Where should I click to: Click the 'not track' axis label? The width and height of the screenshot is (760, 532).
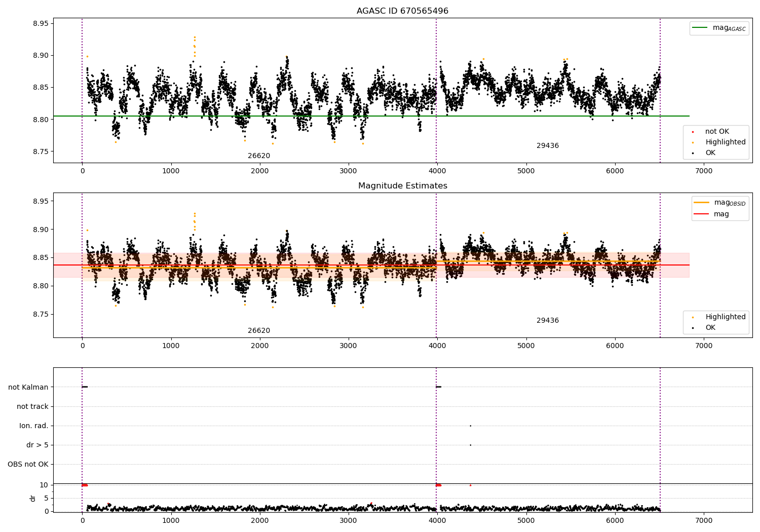point(32,406)
